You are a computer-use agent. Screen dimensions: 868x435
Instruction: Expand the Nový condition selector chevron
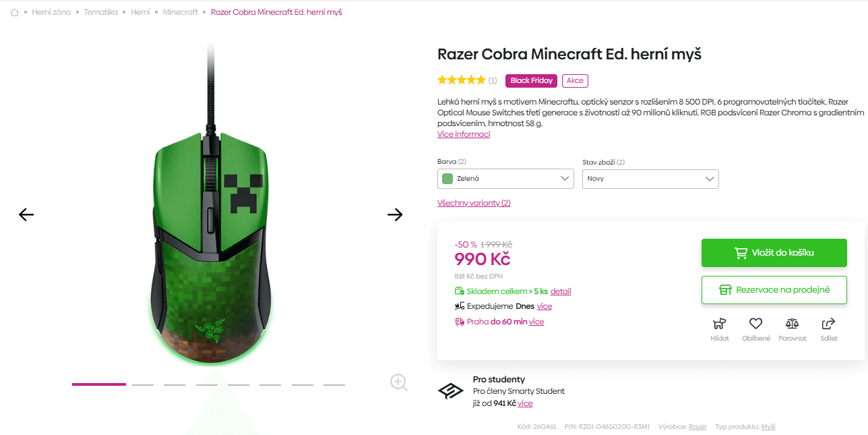[710, 179]
